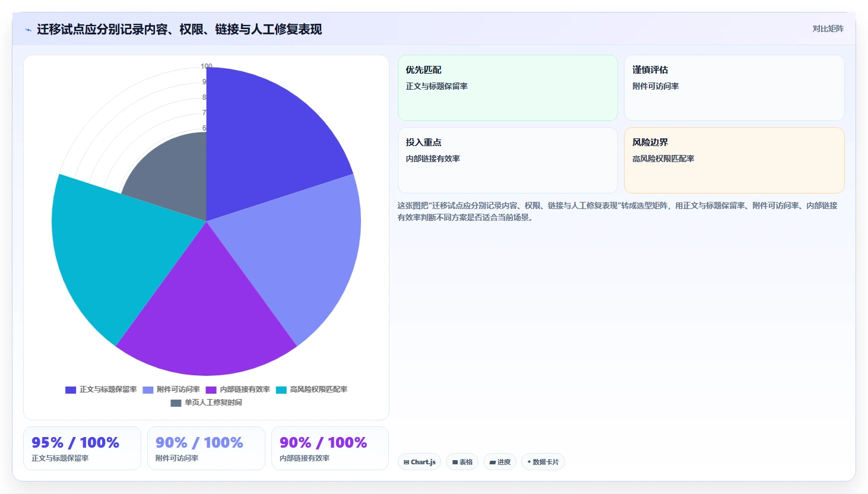Screen dimensions: 868x494
Task: Click the 95% / 100% stat card
Action: pos(82,448)
